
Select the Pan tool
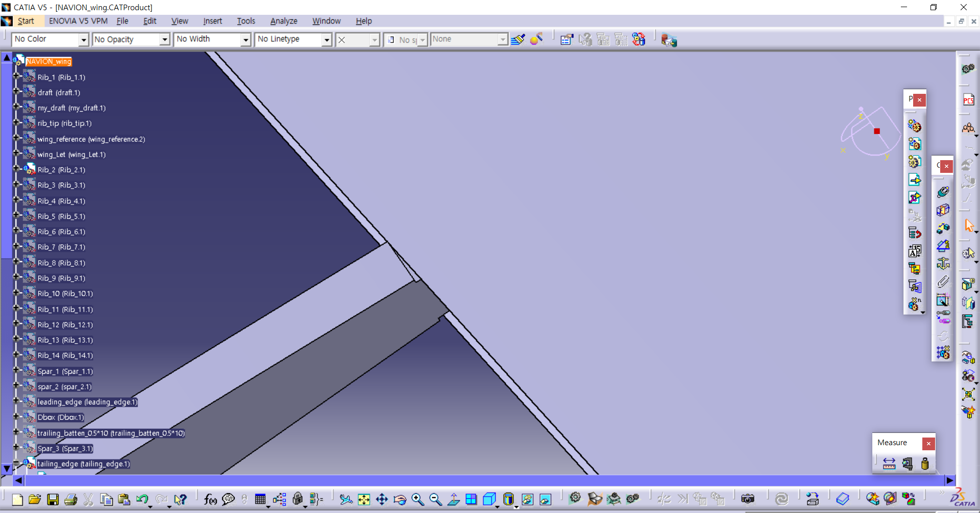382,499
